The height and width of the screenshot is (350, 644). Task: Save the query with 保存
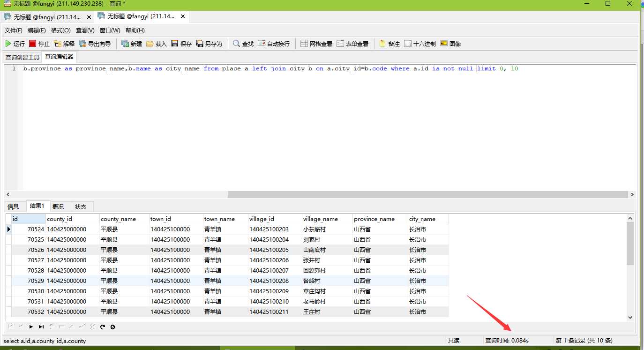click(181, 44)
